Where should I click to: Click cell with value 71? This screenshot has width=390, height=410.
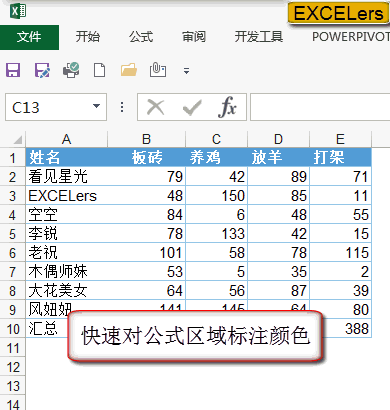340,176
